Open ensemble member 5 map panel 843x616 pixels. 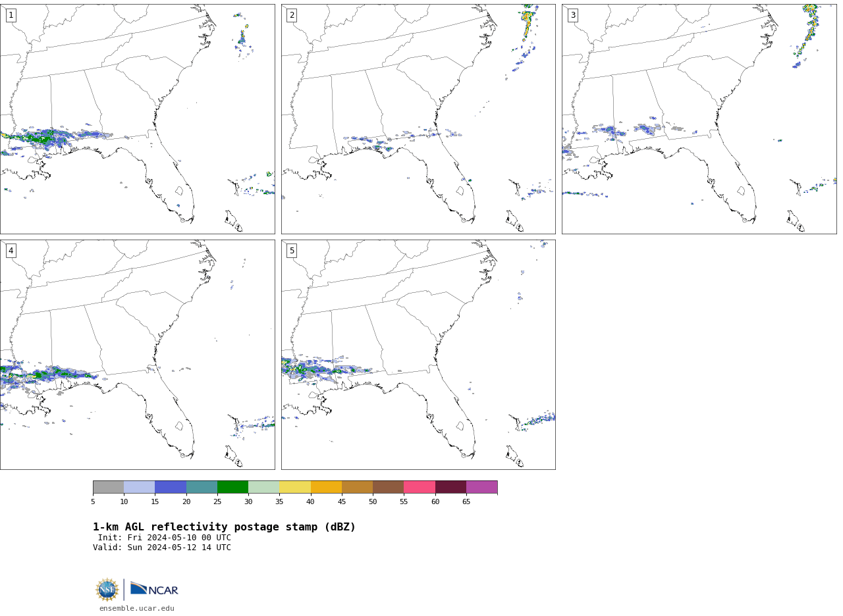tap(418, 355)
